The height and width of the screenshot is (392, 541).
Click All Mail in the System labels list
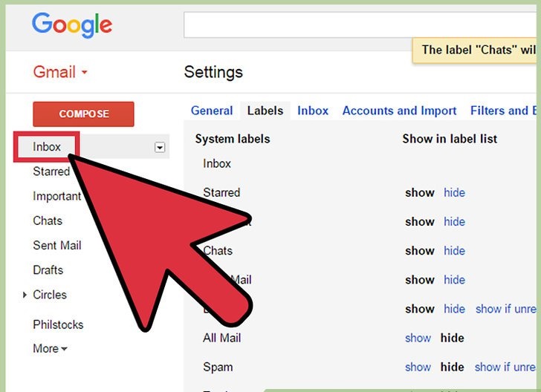coord(222,338)
